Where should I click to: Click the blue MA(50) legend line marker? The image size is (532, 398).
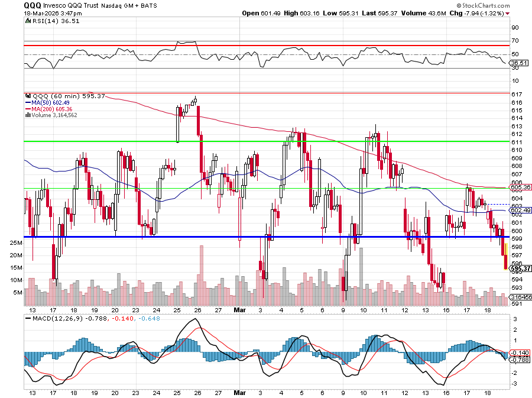point(28,102)
